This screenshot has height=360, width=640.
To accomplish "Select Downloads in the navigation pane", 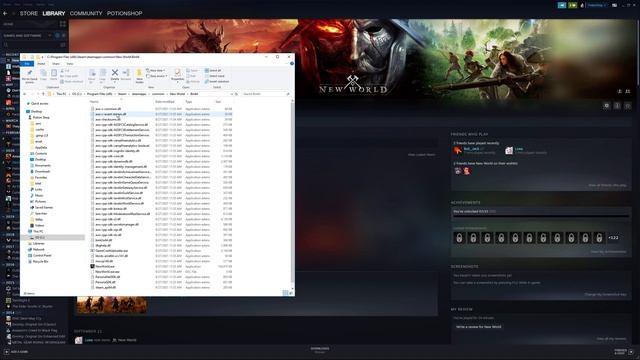I will click(x=42, y=171).
